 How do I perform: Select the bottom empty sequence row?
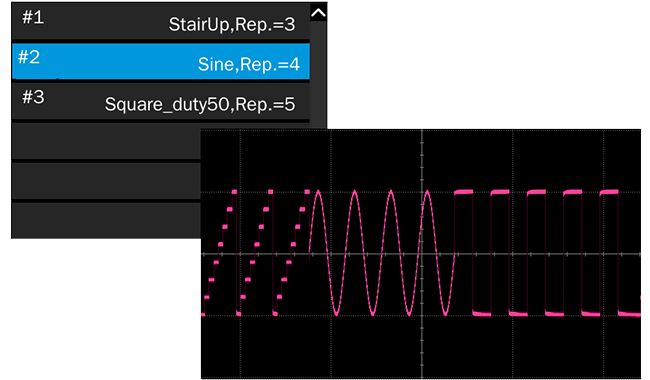click(106, 220)
